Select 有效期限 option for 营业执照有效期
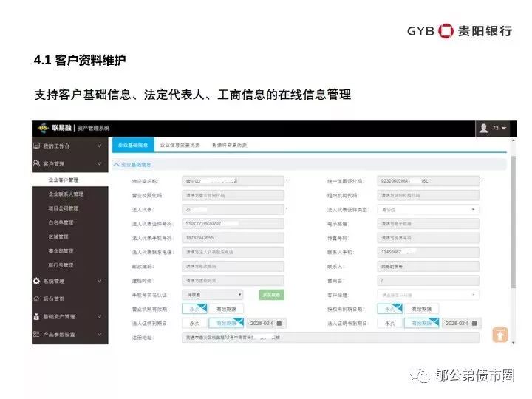The height and width of the screenshot is (399, 532). pos(226,309)
